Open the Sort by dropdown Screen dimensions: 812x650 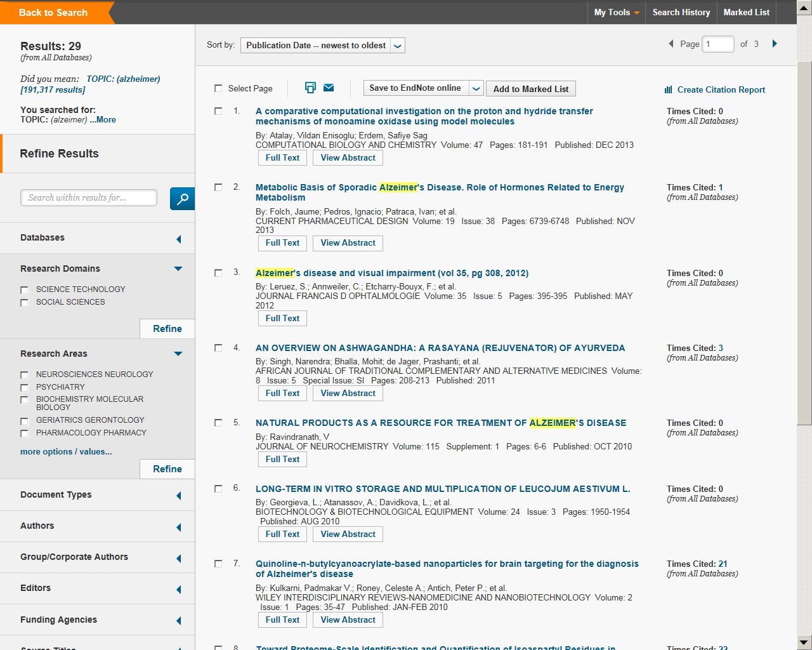pyautogui.click(x=322, y=45)
